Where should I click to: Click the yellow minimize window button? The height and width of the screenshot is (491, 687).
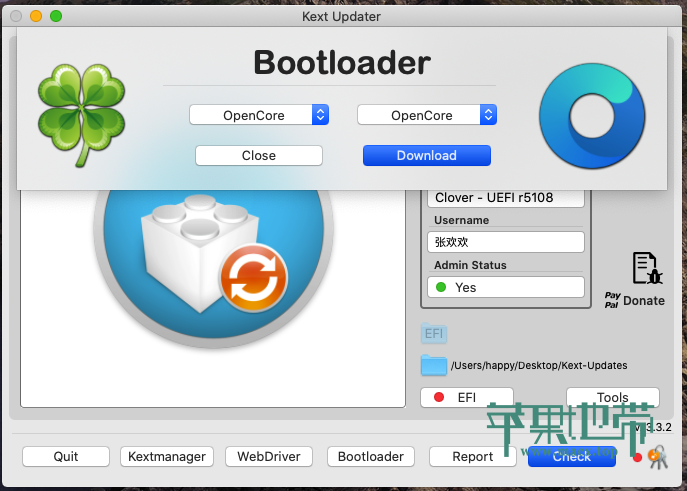click(36, 16)
